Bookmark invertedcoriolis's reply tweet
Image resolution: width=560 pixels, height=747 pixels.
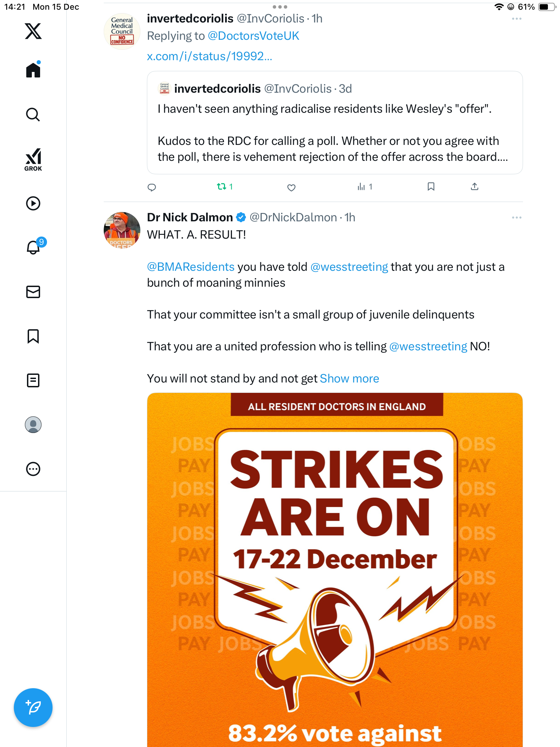click(x=431, y=187)
